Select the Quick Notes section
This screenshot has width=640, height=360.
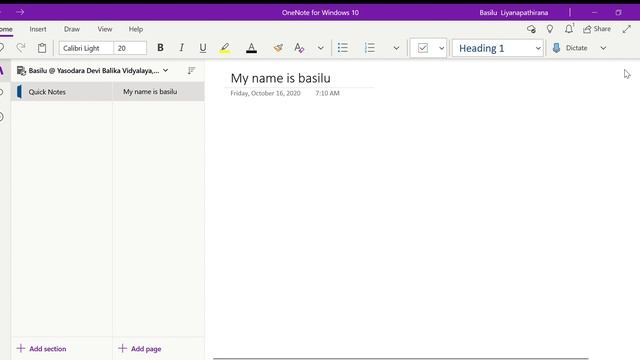(62, 92)
